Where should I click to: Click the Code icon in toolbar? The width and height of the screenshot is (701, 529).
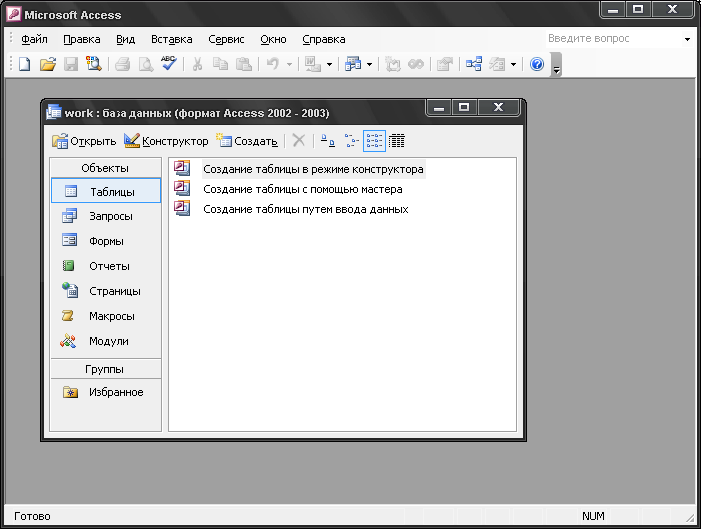[x=393, y=64]
